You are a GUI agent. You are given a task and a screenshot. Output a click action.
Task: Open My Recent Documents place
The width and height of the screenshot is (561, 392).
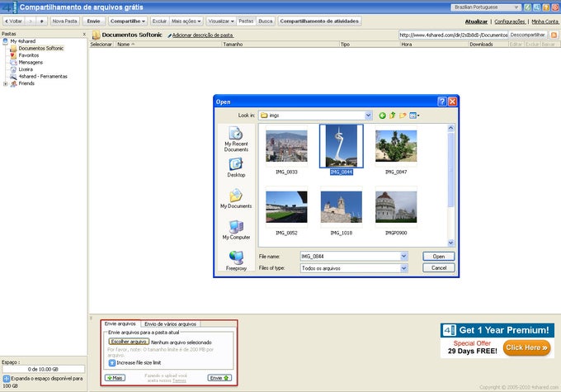236,139
